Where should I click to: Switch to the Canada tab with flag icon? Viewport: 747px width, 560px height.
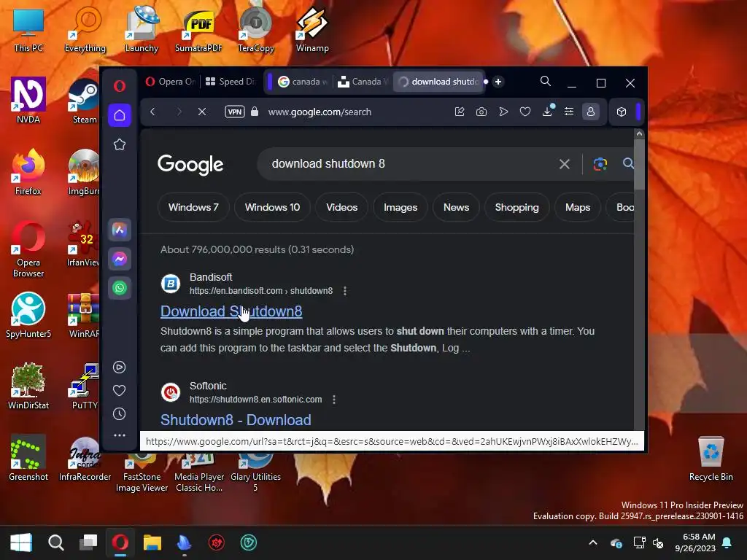pos(363,82)
